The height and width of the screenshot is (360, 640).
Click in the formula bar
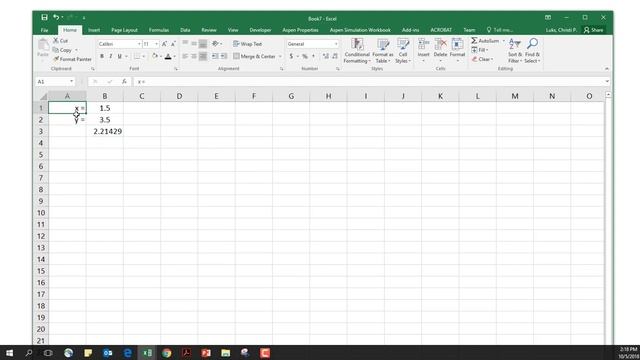[369, 82]
